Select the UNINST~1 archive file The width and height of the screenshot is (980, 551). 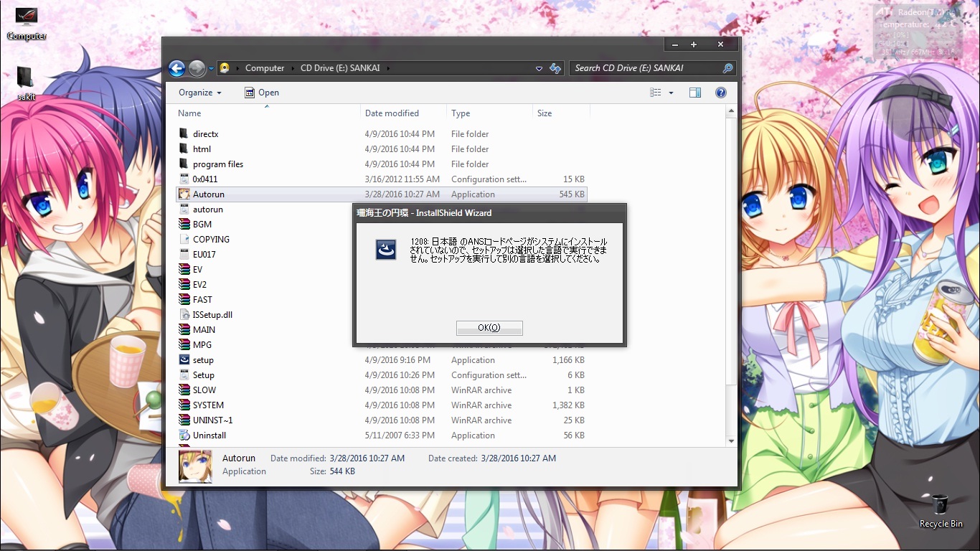pos(212,420)
